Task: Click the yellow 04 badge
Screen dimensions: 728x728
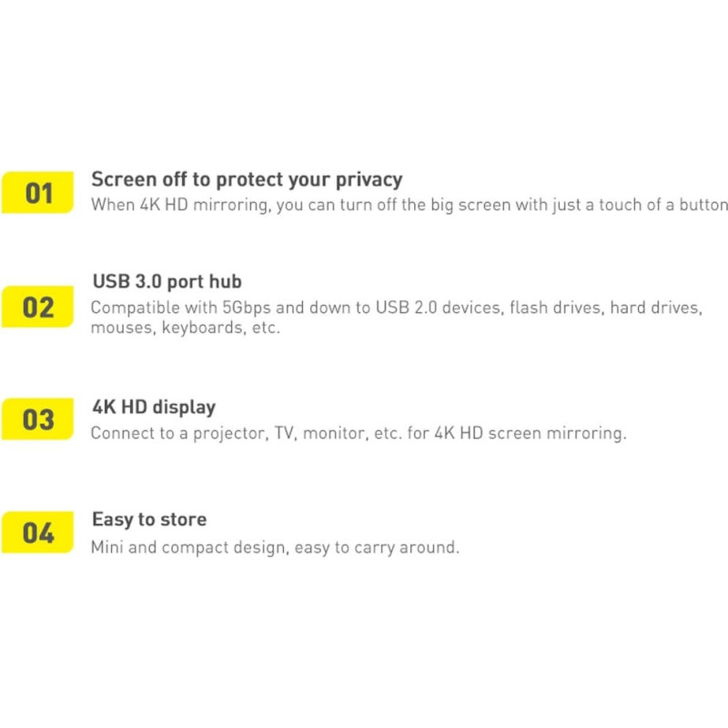Action: (x=37, y=532)
